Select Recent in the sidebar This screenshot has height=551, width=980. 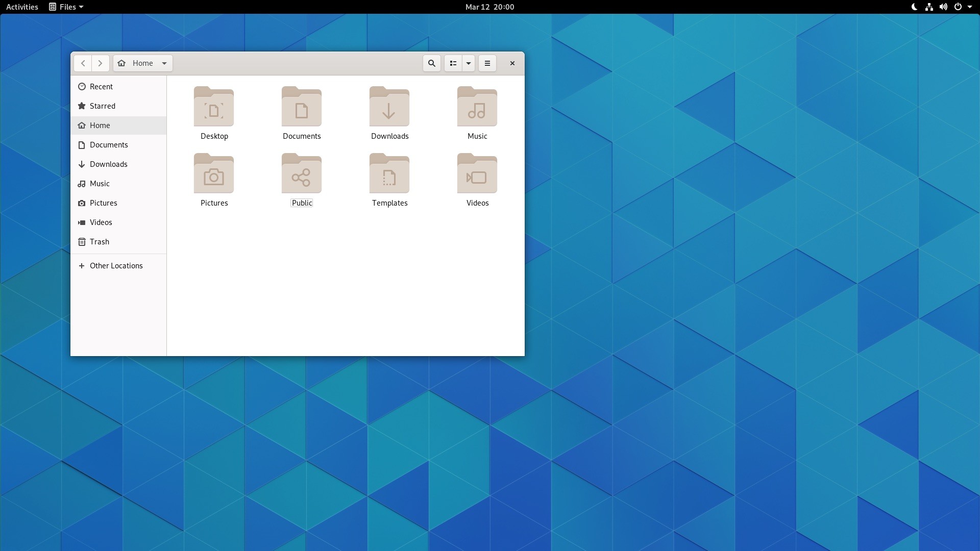tap(101, 87)
